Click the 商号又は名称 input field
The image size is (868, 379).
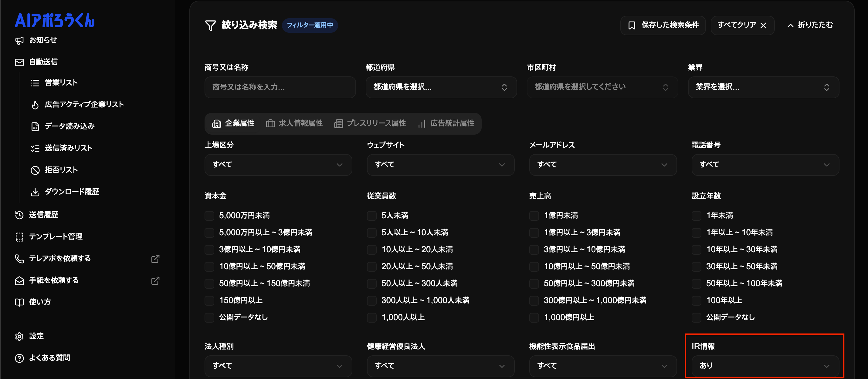[280, 88]
